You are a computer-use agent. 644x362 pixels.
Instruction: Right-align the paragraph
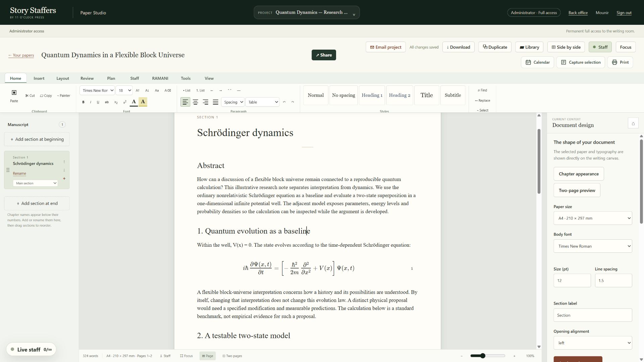pos(206,102)
